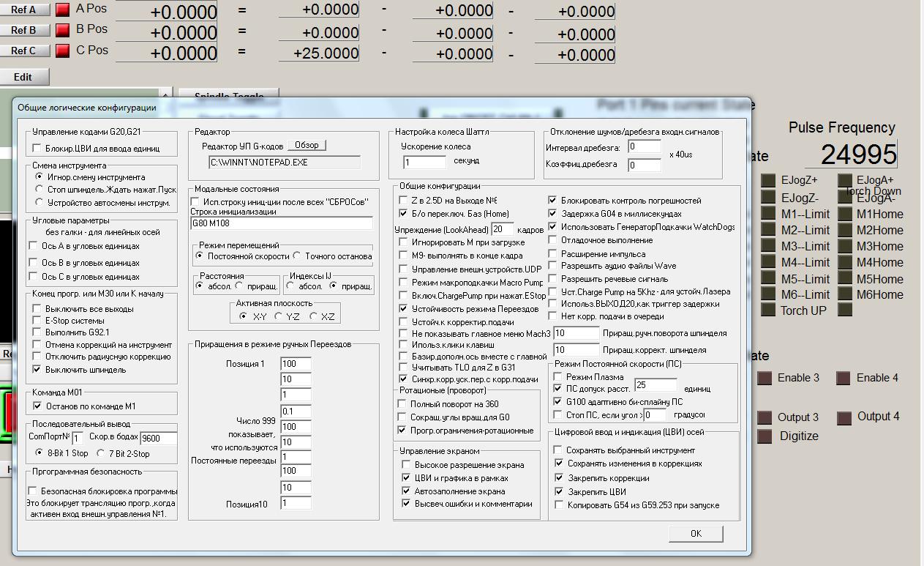Viewport: 924px width, 566px height.
Task: Click the Ref A button
Action: (x=25, y=10)
